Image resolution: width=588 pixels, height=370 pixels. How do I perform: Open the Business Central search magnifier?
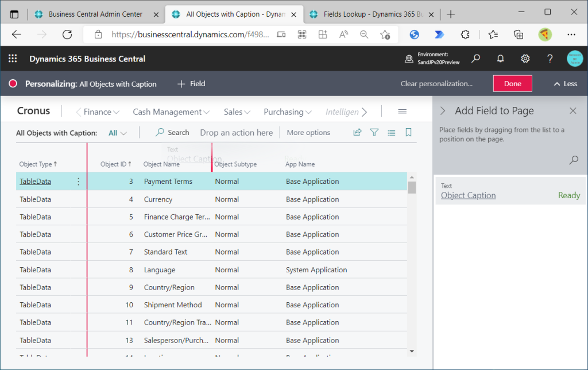coord(476,59)
